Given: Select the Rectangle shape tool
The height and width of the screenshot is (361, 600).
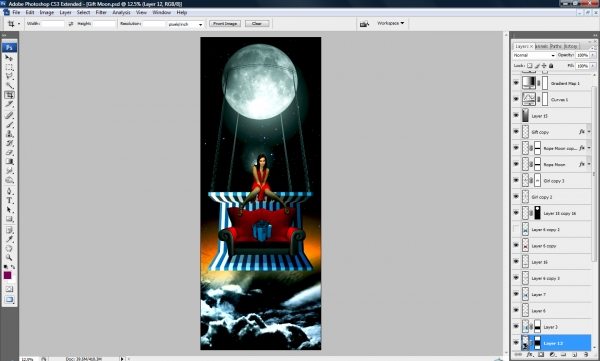Looking at the screenshot, I should 9,219.
